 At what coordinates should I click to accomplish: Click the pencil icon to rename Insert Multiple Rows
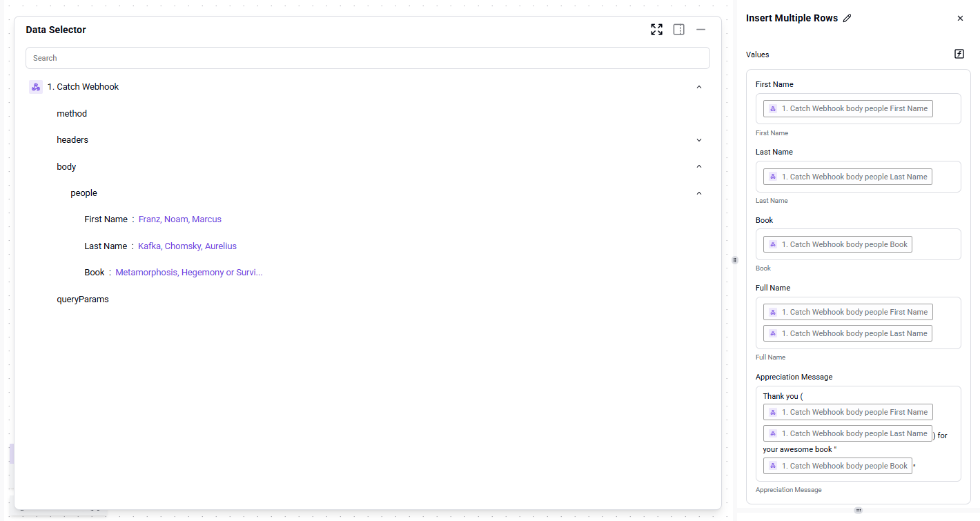pos(847,19)
